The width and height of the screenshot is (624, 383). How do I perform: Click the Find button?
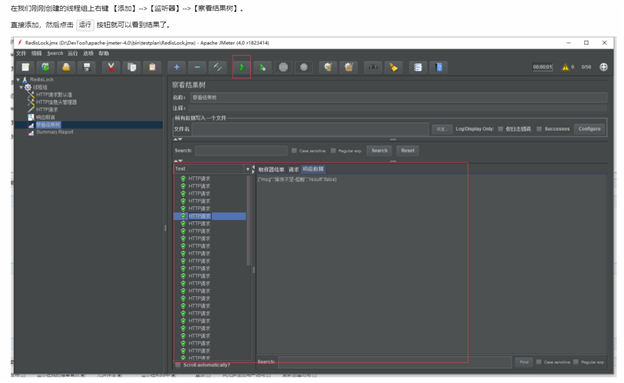click(x=524, y=362)
